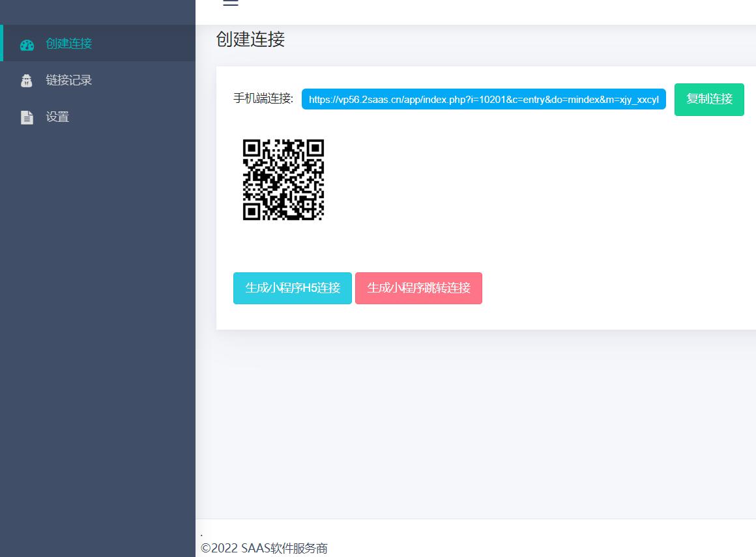Click the 创建连接 page heading
756x557 pixels.
tap(250, 39)
